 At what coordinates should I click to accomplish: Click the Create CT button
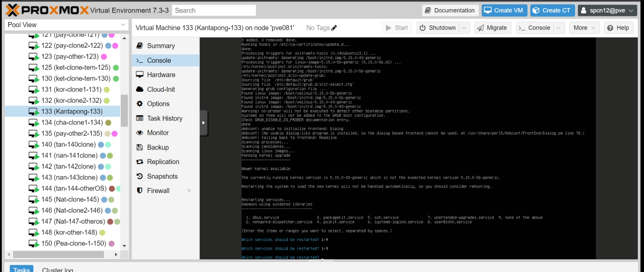(x=552, y=10)
